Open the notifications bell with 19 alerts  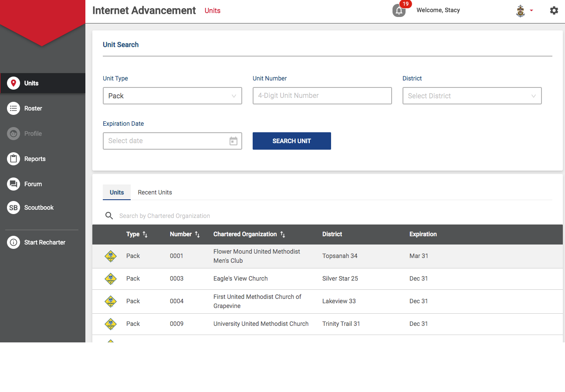point(399,11)
